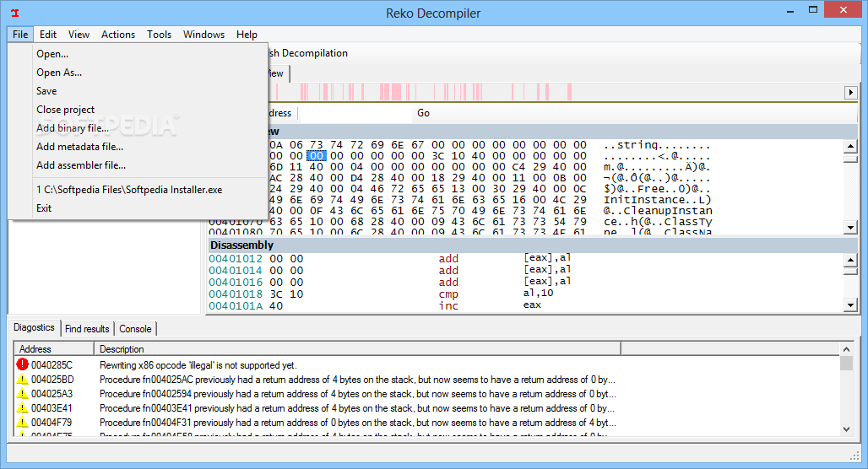The image size is (868, 469).
Task: Click the Go button next to address field
Action: point(424,113)
